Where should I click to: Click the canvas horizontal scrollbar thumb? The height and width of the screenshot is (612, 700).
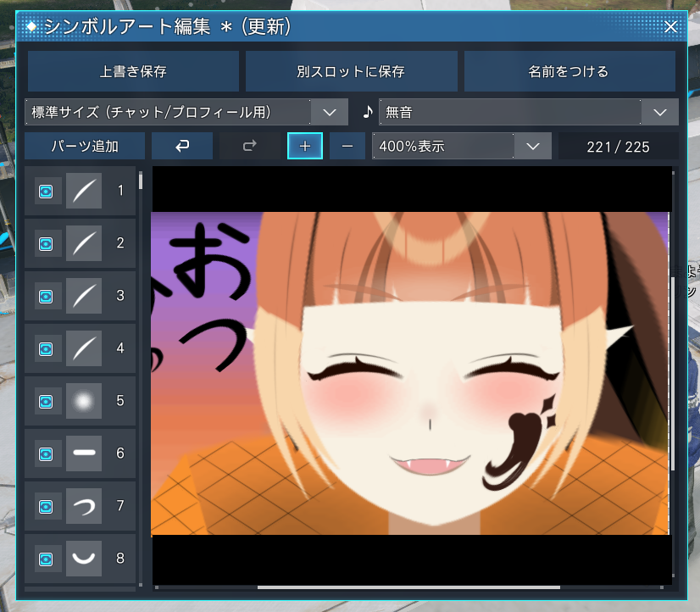tap(408, 587)
